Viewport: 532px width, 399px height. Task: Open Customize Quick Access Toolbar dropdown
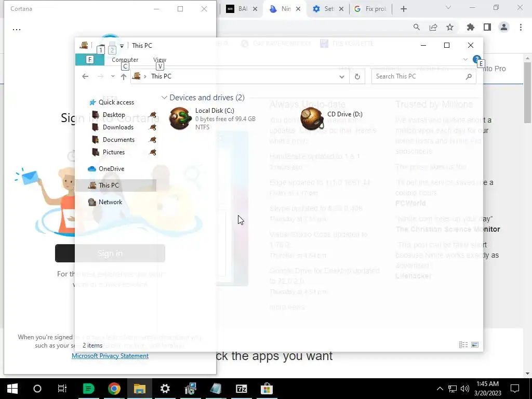(x=122, y=46)
